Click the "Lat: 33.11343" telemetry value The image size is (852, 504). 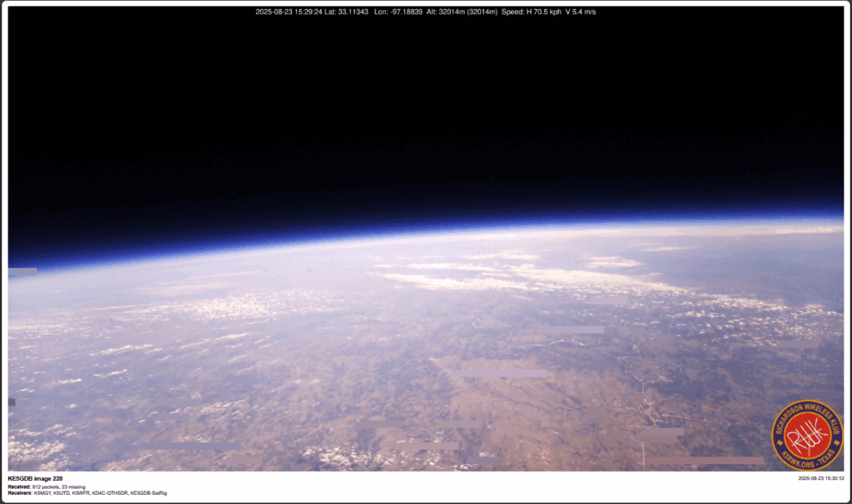click(346, 12)
